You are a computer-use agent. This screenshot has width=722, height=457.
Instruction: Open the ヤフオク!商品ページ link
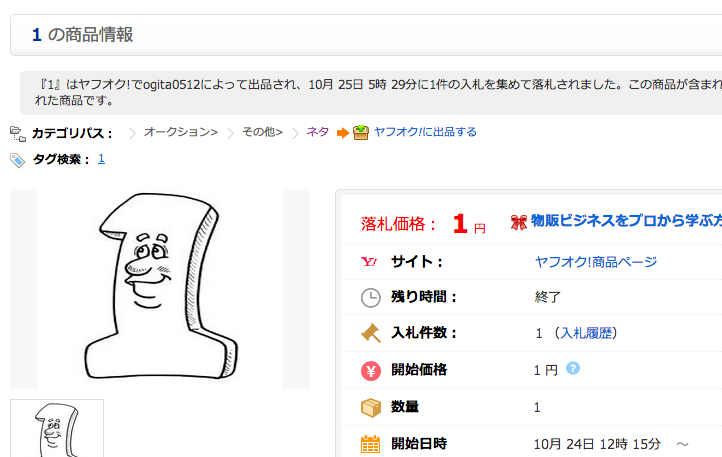[x=596, y=262]
